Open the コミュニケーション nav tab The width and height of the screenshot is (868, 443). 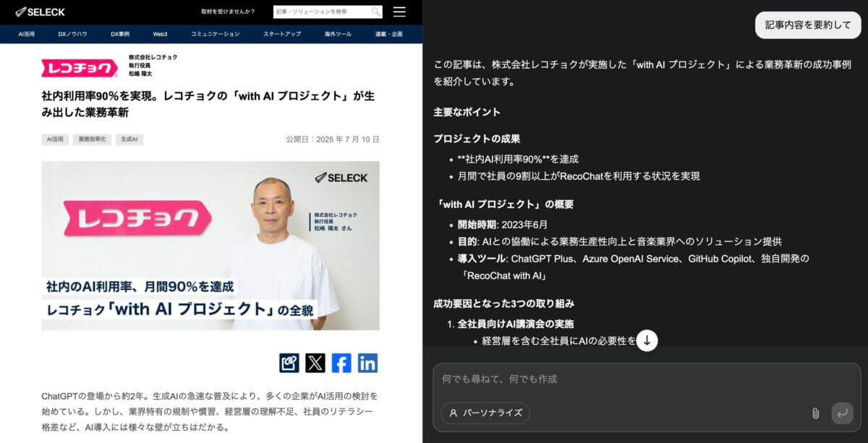216,34
